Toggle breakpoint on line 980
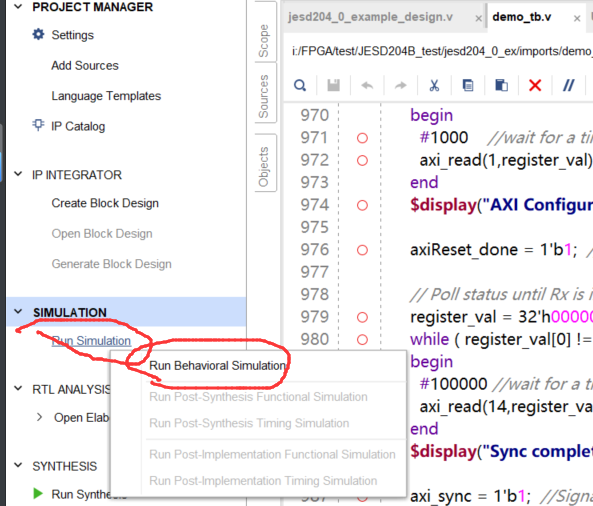593x506 pixels. 362,340
